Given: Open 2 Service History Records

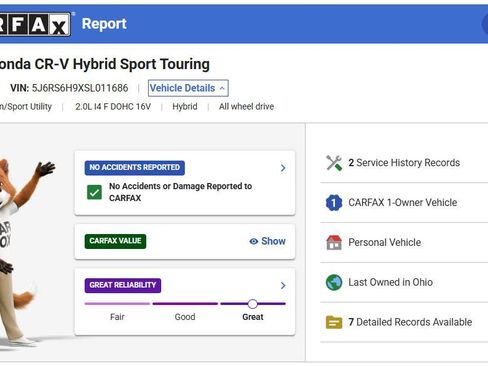Looking at the screenshot, I should (404, 163).
